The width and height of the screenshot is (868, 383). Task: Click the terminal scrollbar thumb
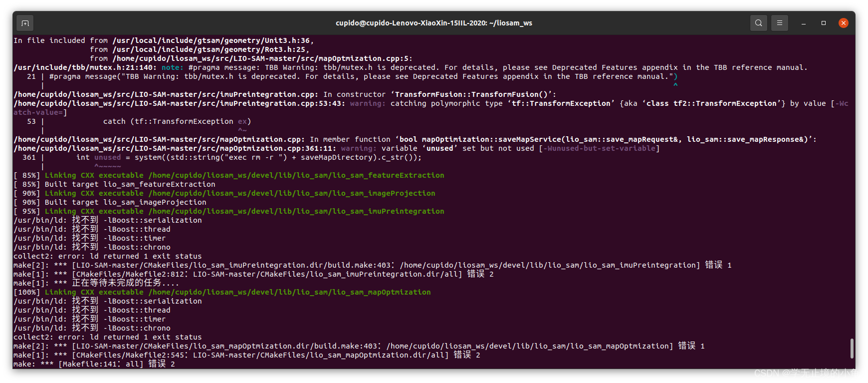(852, 348)
